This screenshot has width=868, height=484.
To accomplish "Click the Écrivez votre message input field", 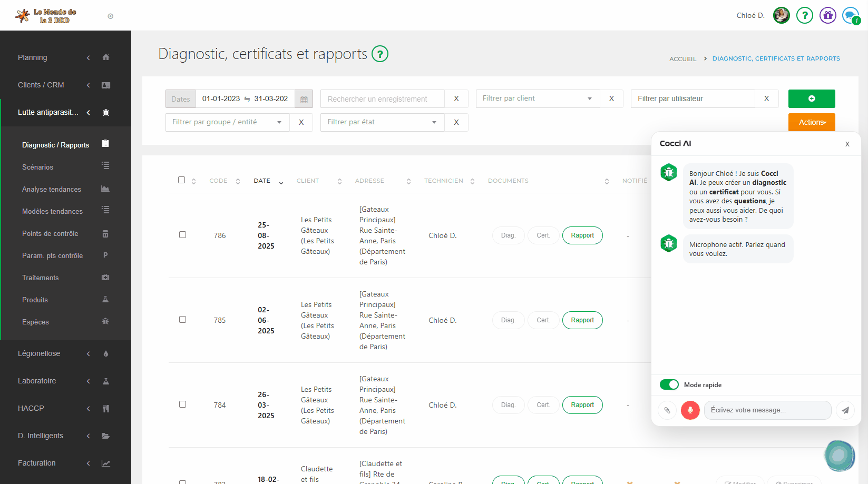I will pyautogui.click(x=767, y=410).
